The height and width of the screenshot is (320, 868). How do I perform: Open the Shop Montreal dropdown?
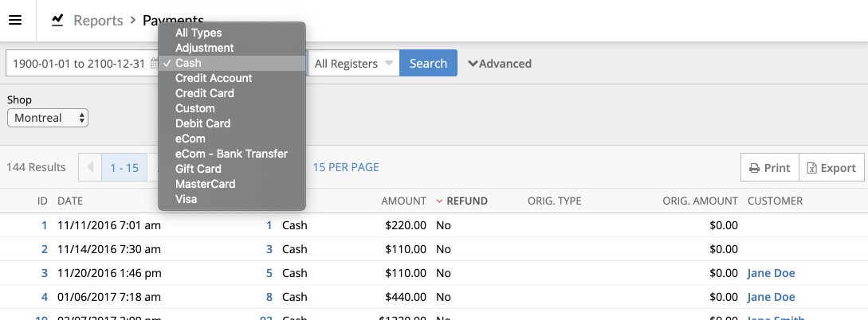pos(48,118)
